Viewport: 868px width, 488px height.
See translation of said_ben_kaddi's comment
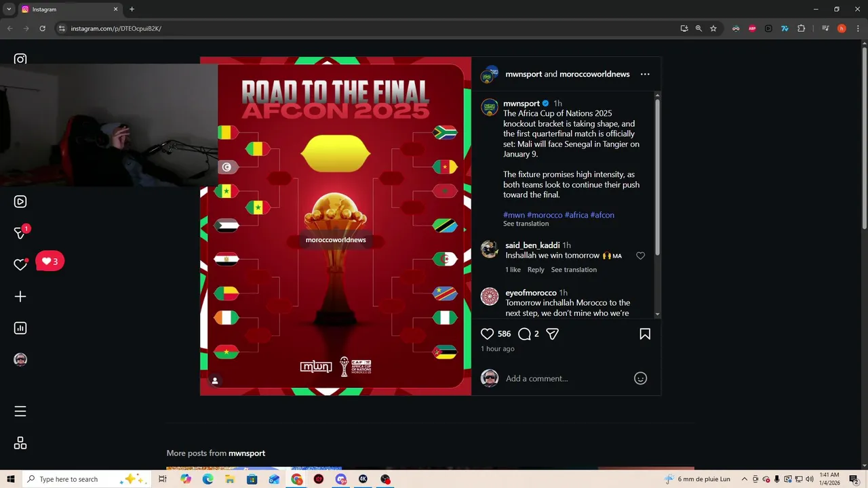[x=574, y=270]
